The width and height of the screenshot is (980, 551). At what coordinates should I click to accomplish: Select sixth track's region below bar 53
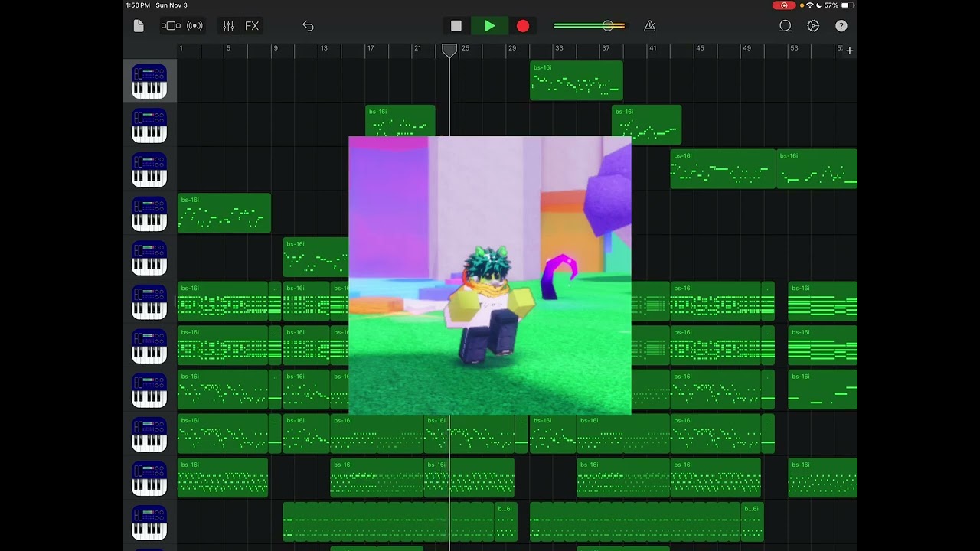(x=823, y=302)
